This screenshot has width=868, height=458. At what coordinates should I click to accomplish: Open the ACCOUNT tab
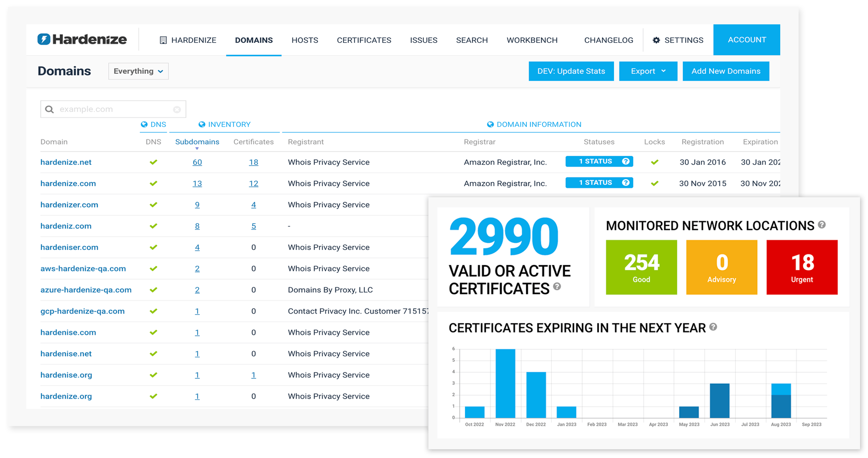747,40
